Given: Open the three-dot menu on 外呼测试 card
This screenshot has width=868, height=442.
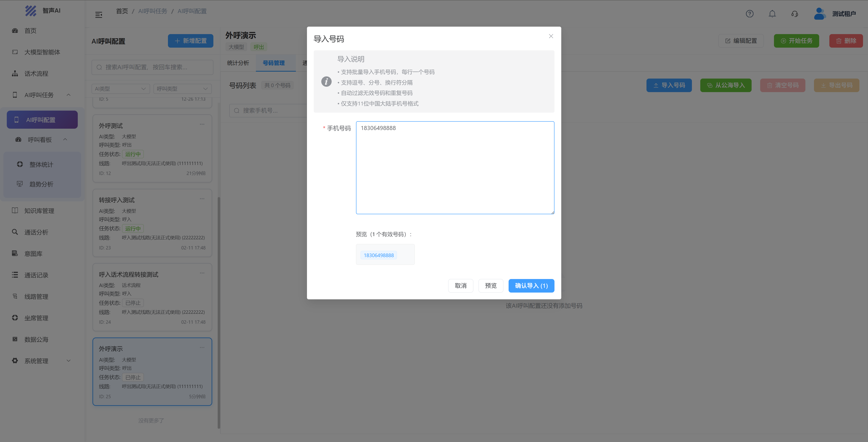Looking at the screenshot, I should (x=202, y=124).
